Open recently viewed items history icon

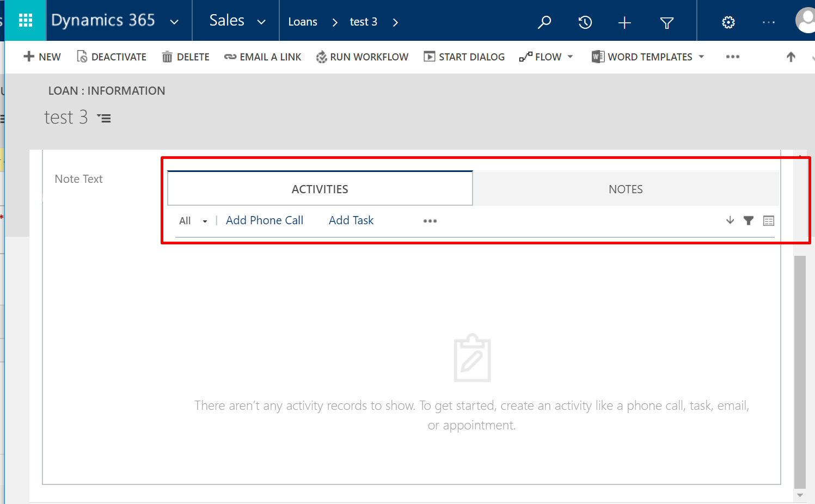585,22
